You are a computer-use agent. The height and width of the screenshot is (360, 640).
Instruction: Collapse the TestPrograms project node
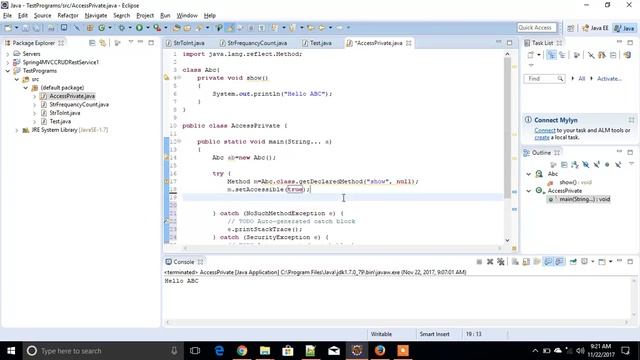click(8, 71)
